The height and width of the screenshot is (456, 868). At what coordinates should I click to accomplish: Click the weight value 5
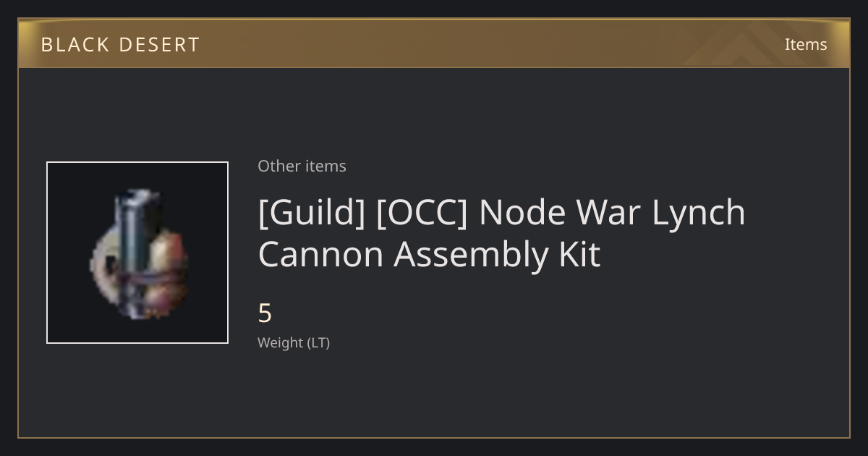(265, 313)
